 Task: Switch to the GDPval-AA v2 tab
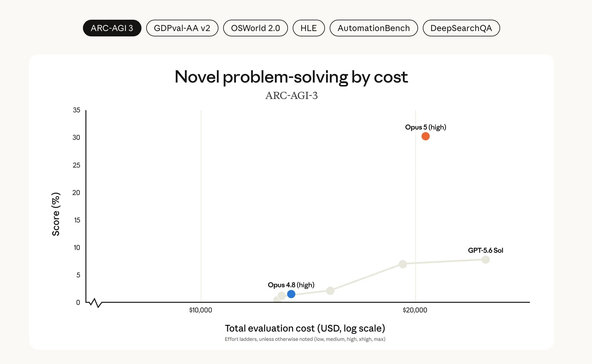click(182, 28)
